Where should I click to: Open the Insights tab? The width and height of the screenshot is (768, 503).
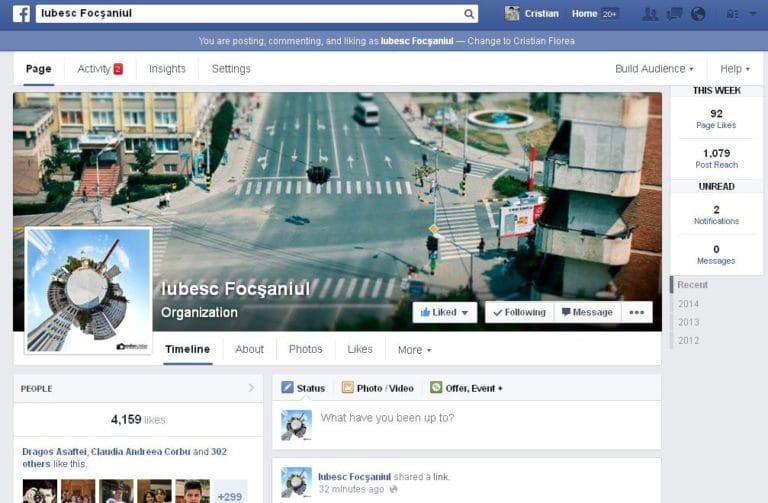click(168, 69)
